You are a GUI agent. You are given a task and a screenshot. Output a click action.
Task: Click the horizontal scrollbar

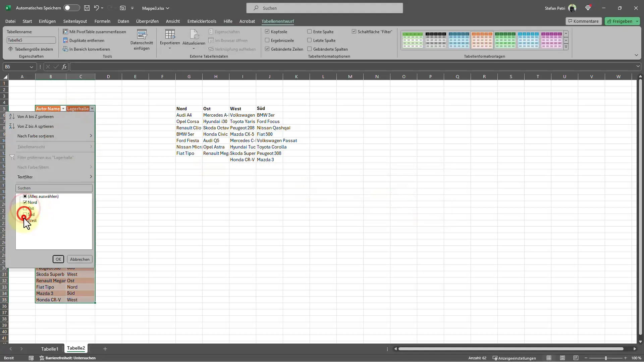coord(511,349)
